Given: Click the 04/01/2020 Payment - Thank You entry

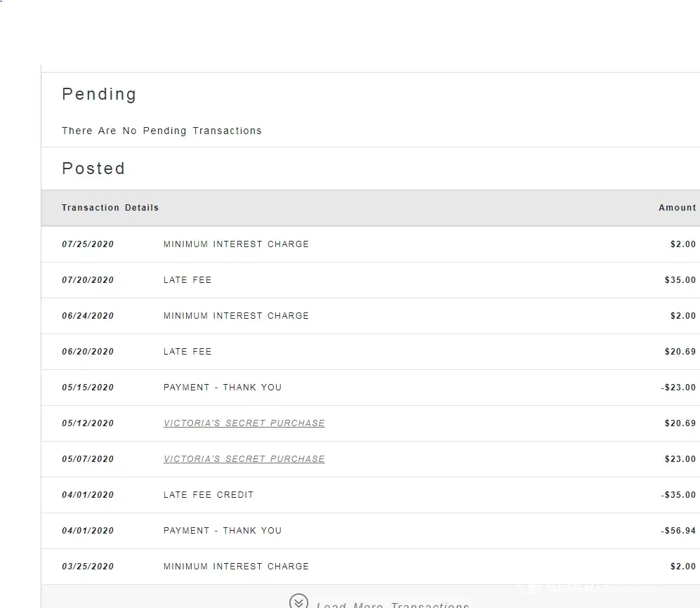Looking at the screenshot, I should pos(222,531).
